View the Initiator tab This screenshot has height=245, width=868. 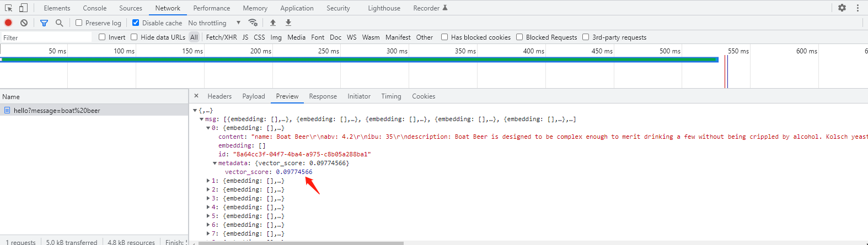(x=359, y=96)
